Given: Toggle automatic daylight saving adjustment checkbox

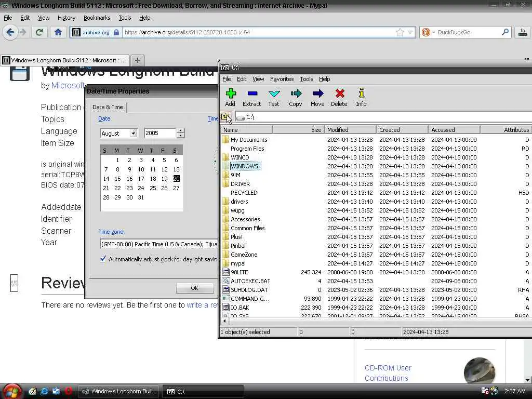Looking at the screenshot, I should [103, 259].
